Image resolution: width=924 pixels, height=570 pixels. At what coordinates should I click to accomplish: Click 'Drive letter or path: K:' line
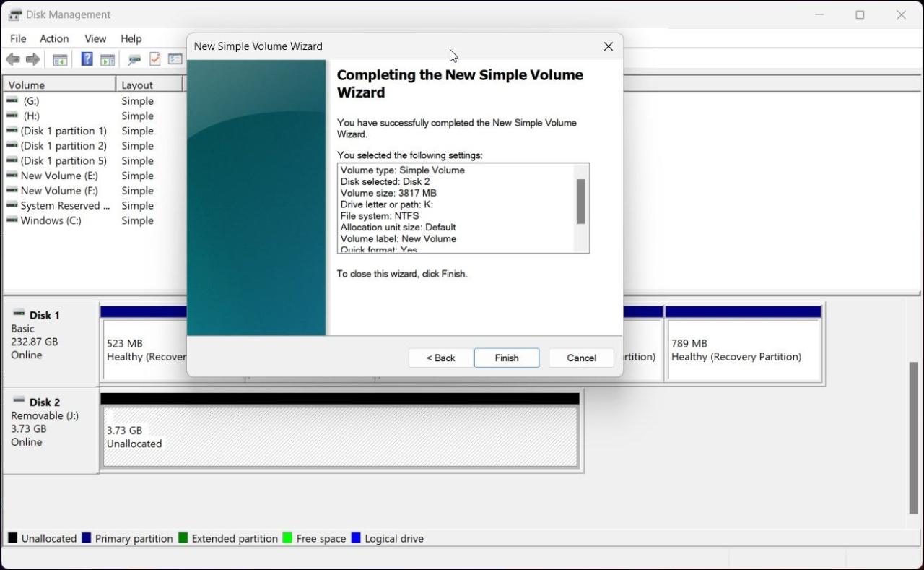387,204
